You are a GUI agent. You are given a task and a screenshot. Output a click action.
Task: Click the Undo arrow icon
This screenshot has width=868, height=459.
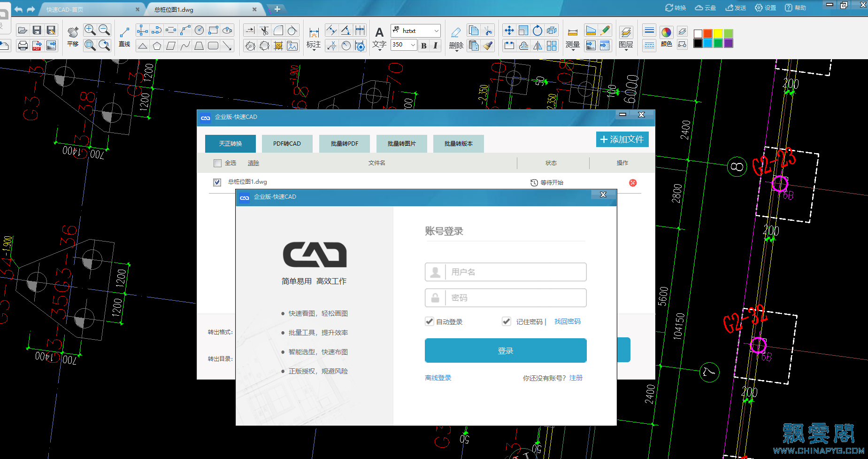(x=18, y=9)
